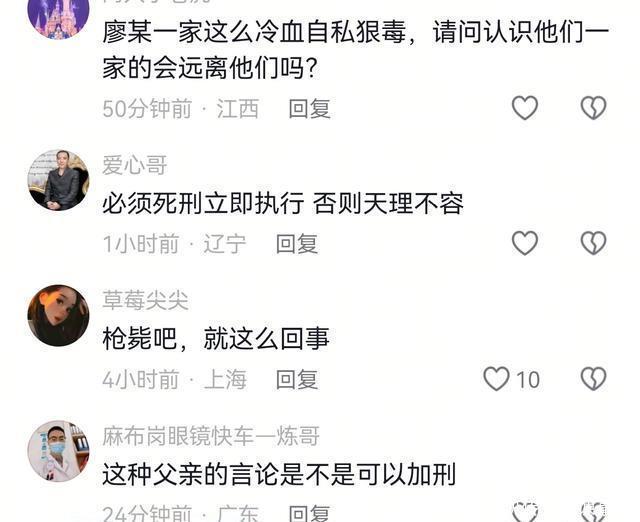The width and height of the screenshot is (640, 522).
Task: Select comment text 枪毙吧，就这么回事
Action: pyautogui.click(x=216, y=339)
